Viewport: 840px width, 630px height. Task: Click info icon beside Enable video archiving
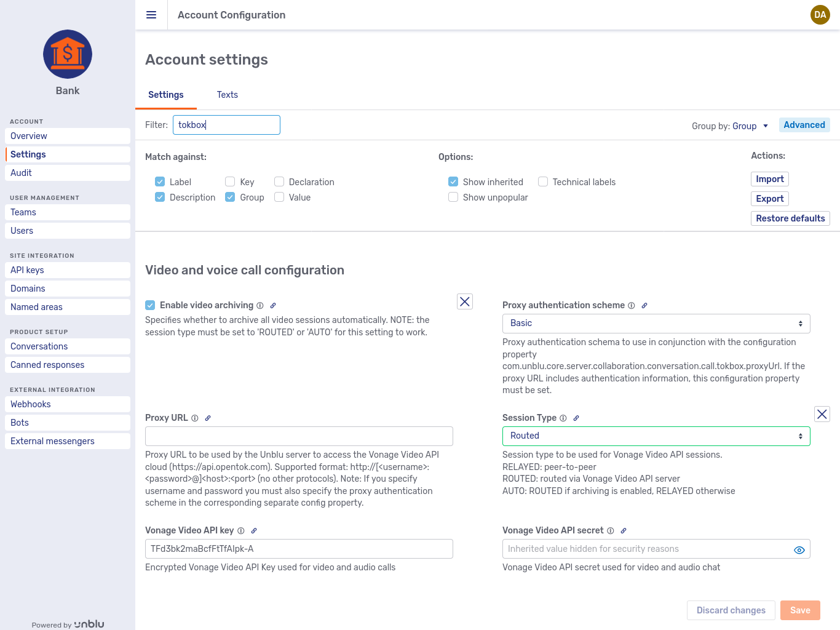point(260,306)
